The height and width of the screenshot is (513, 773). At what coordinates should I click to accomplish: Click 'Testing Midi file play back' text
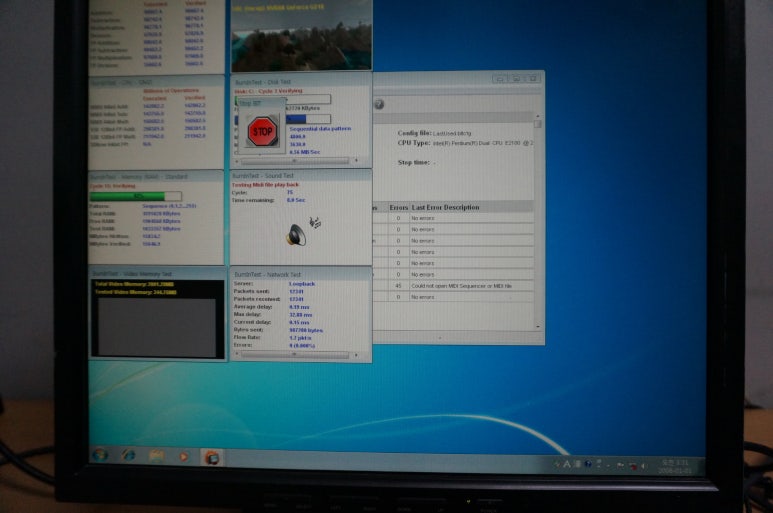click(266, 185)
